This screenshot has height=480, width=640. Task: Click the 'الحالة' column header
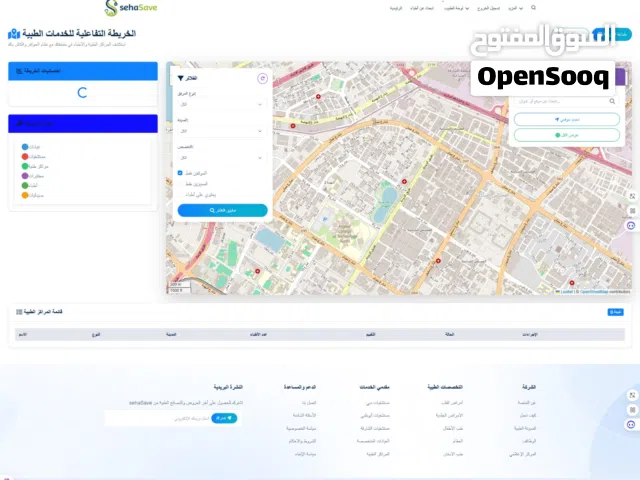(x=449, y=335)
